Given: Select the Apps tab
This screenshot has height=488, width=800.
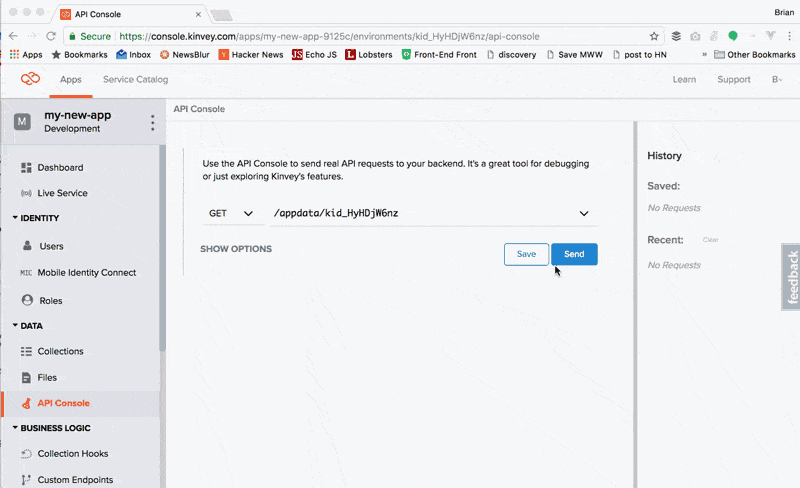Looking at the screenshot, I should click(71, 79).
